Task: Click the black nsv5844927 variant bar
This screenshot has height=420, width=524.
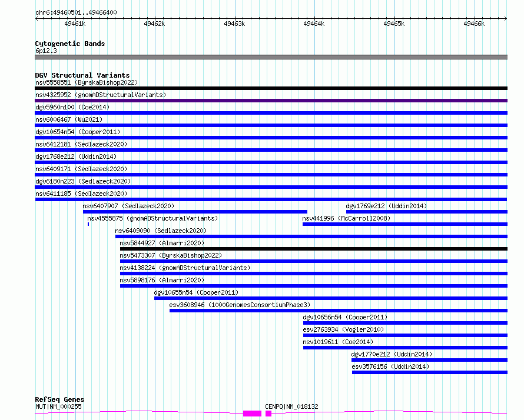Action: tap(313, 249)
